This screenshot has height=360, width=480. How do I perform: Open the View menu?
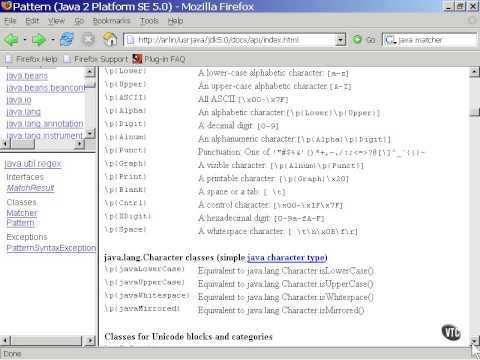click(x=56, y=21)
